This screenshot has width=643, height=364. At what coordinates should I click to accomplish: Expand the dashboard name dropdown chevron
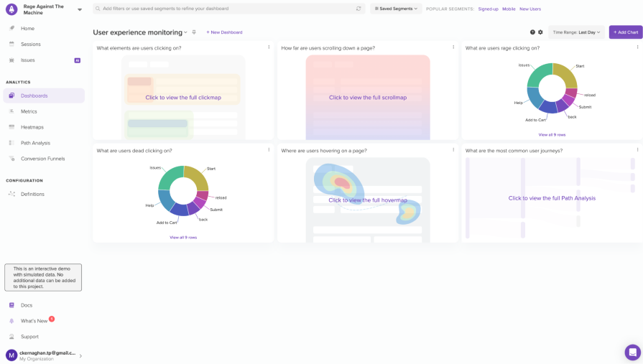pyautogui.click(x=185, y=32)
